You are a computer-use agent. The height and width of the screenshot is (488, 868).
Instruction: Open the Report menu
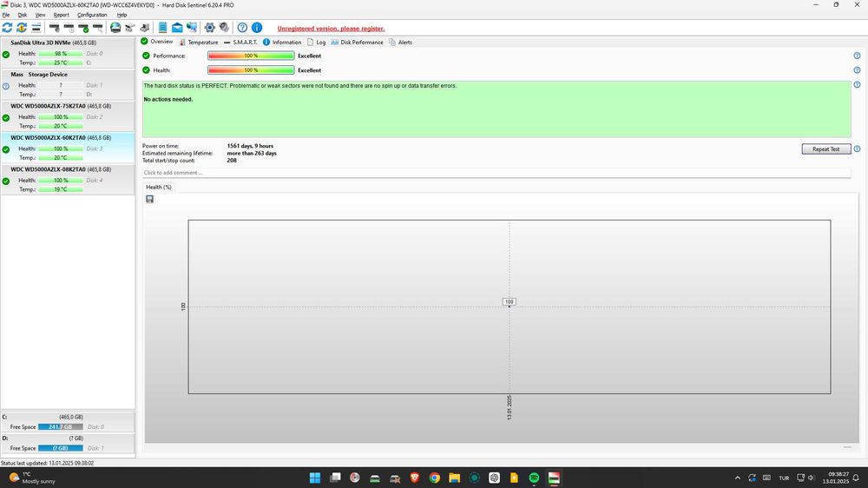62,15
